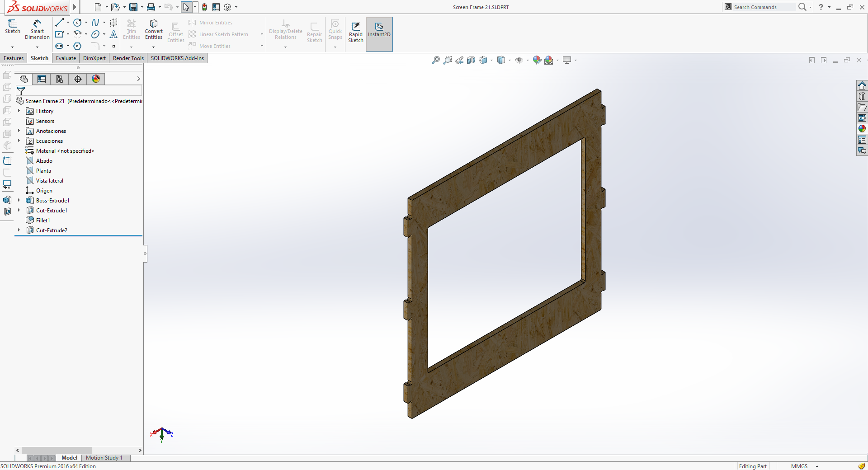Expand FeatureManager tabs chevron
This screenshot has width=868, height=470.
(x=138, y=79)
